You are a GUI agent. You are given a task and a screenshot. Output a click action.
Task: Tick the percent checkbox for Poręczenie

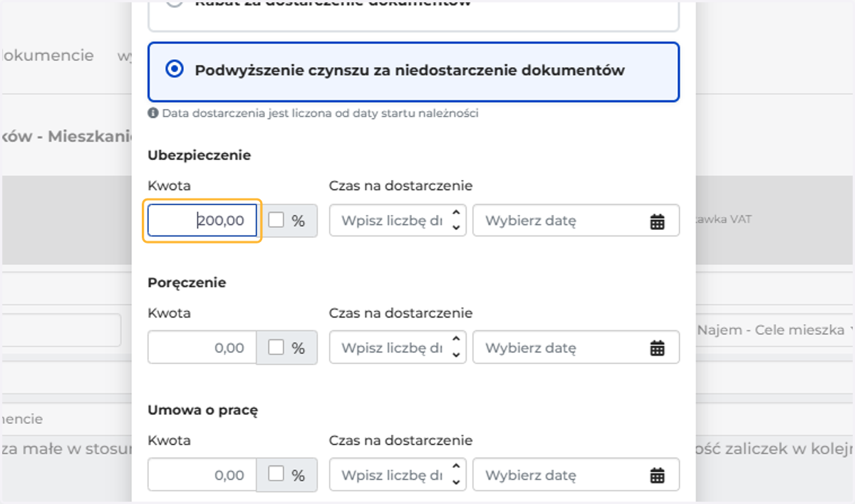tap(276, 347)
